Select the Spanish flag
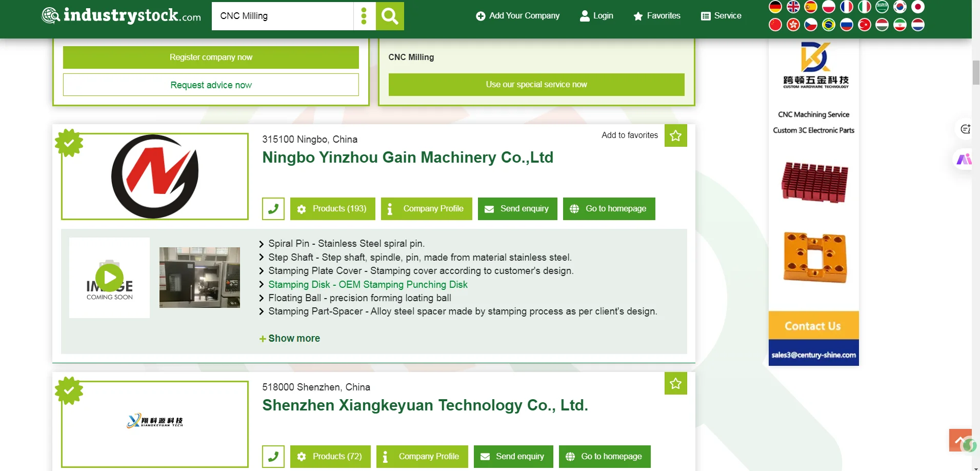980x471 pixels. pyautogui.click(x=811, y=7)
